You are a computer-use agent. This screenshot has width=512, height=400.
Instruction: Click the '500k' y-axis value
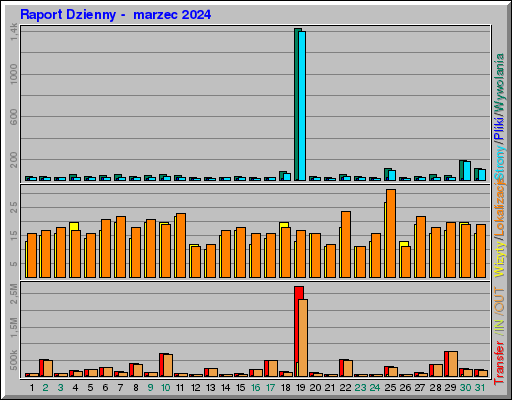click(14, 360)
